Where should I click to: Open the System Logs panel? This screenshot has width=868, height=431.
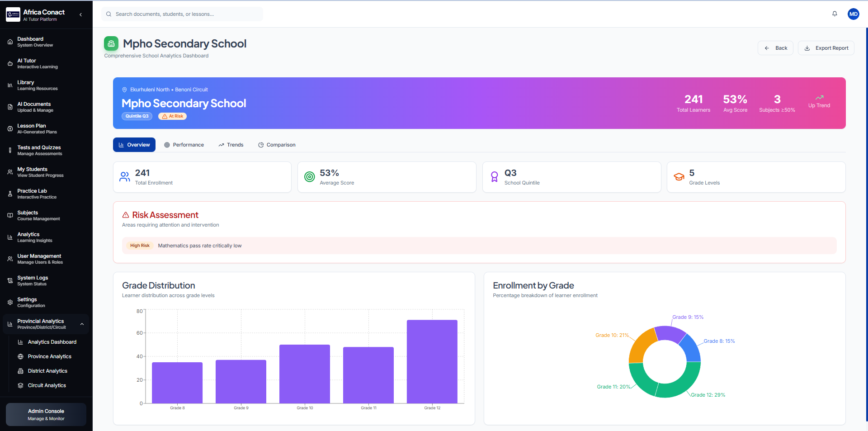click(x=32, y=280)
